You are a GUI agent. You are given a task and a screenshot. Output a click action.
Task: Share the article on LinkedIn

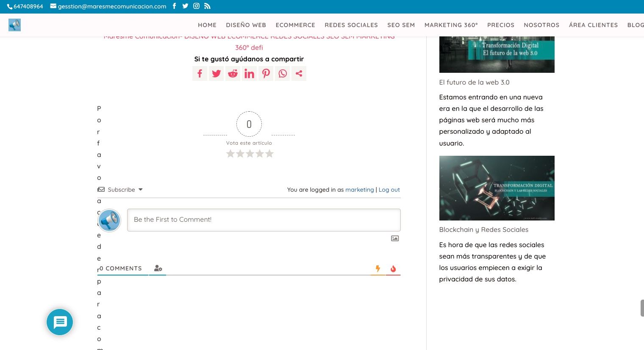tap(249, 74)
